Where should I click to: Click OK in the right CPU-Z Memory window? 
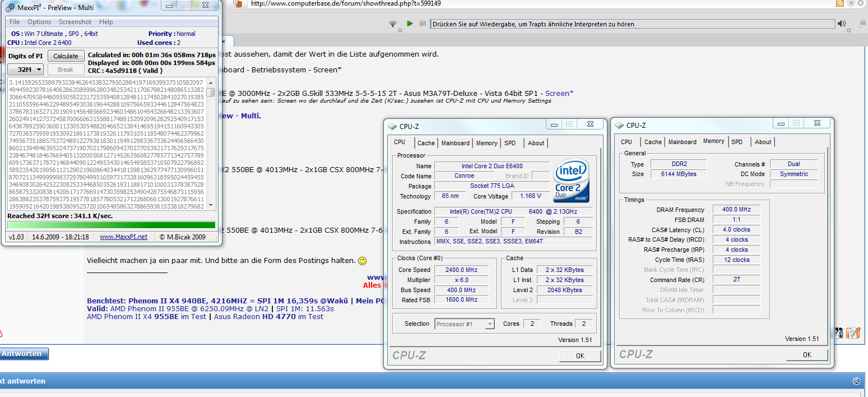pos(807,354)
